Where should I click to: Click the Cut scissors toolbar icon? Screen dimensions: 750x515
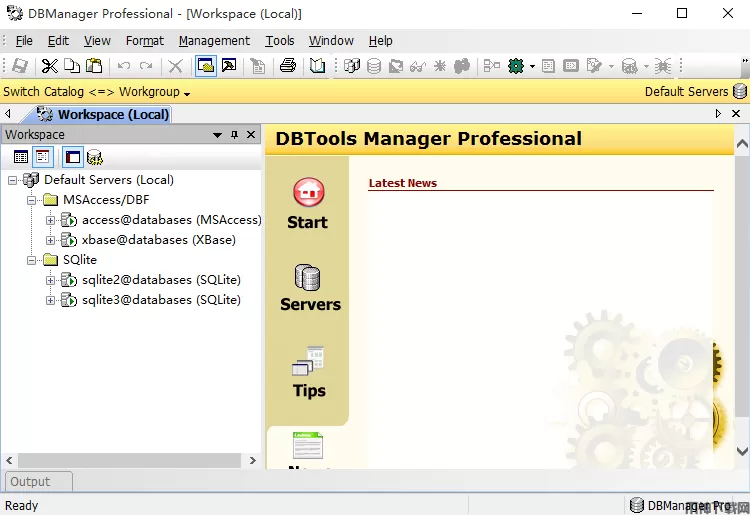49,66
